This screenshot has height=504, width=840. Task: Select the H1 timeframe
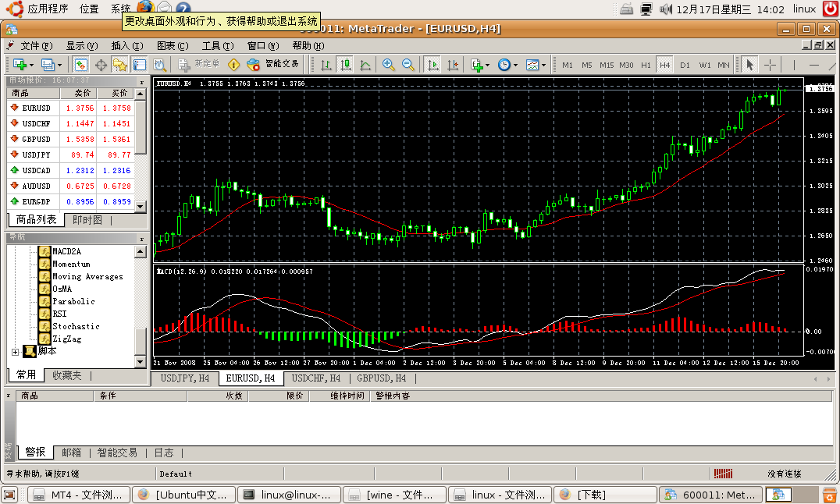(x=646, y=65)
